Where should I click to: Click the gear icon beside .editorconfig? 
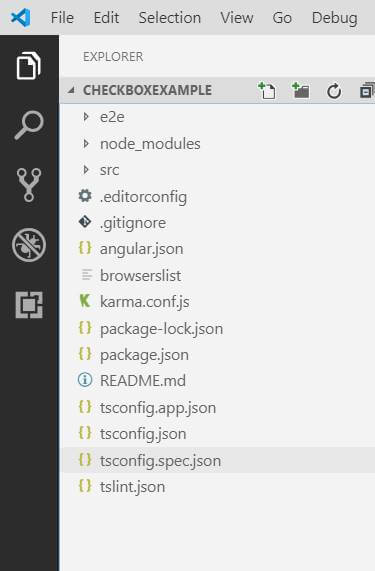(x=85, y=196)
